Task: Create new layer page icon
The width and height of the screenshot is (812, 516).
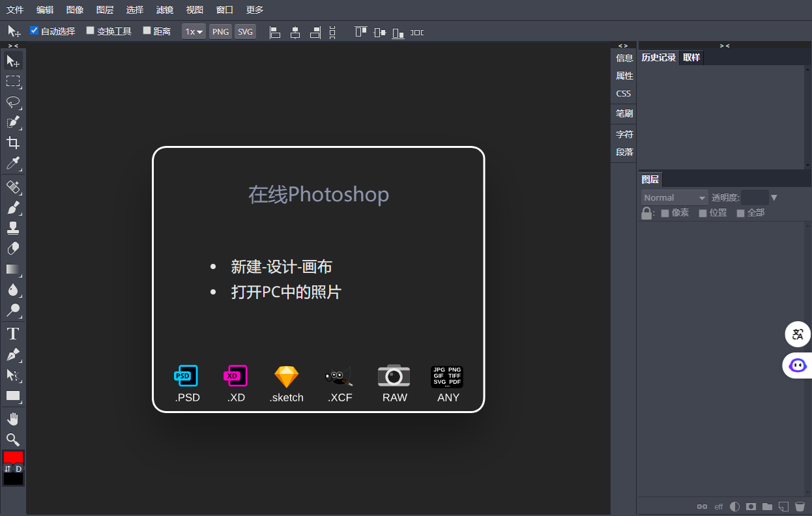Action: tap(784, 506)
